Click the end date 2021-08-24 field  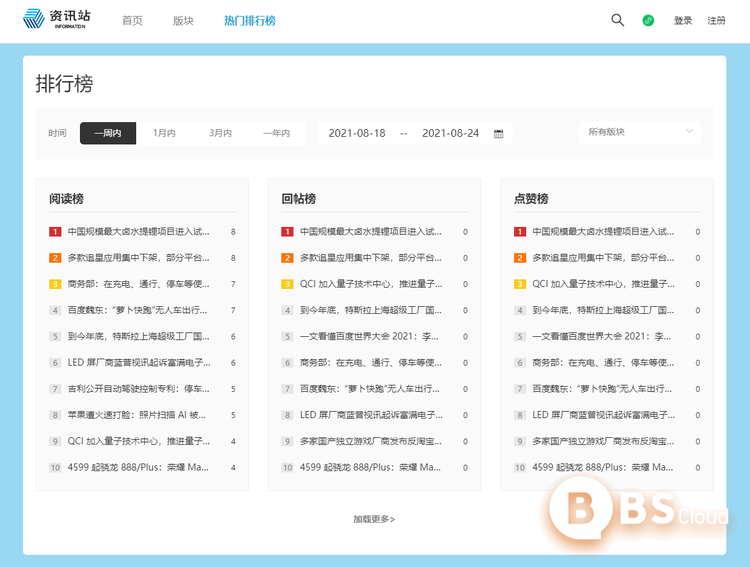(451, 133)
